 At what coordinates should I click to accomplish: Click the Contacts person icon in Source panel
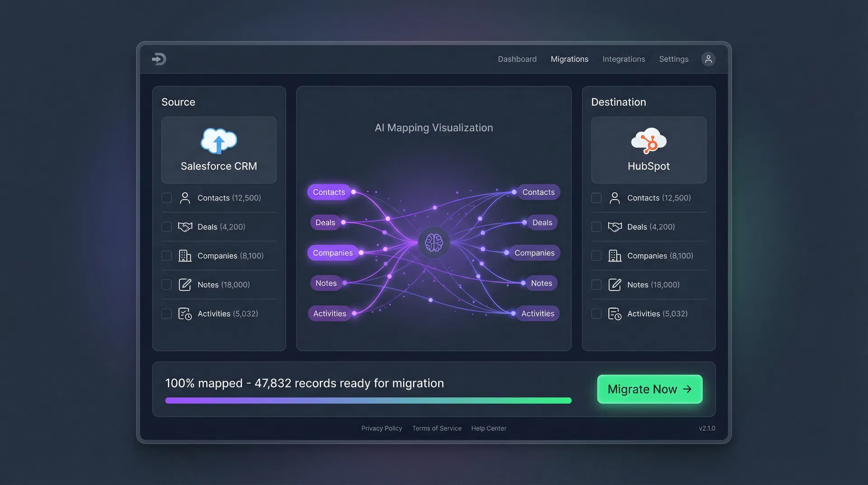click(184, 198)
